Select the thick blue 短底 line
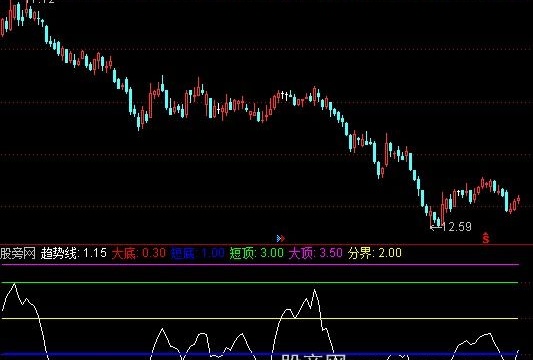Viewport: 533px width, 360px height. pos(260,354)
